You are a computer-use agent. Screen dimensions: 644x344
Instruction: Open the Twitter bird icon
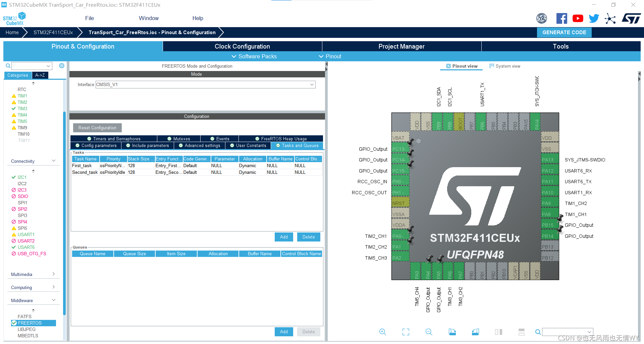pyautogui.click(x=594, y=18)
